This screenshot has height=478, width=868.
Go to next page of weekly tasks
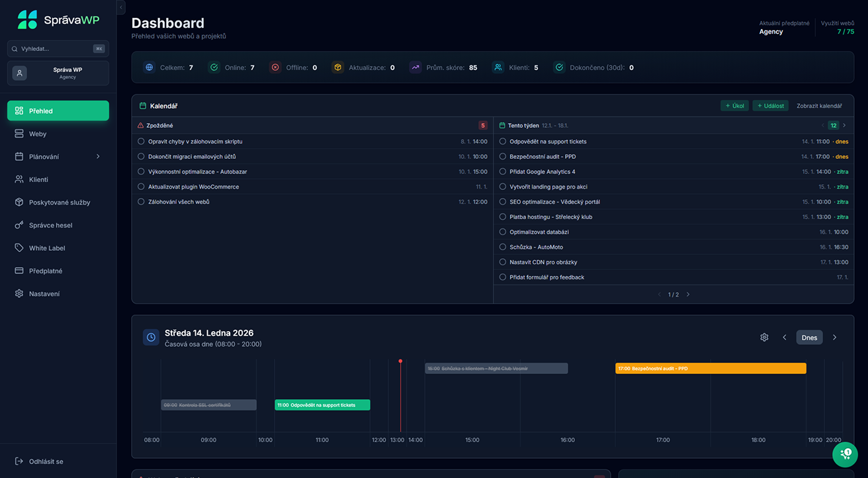[688, 295]
